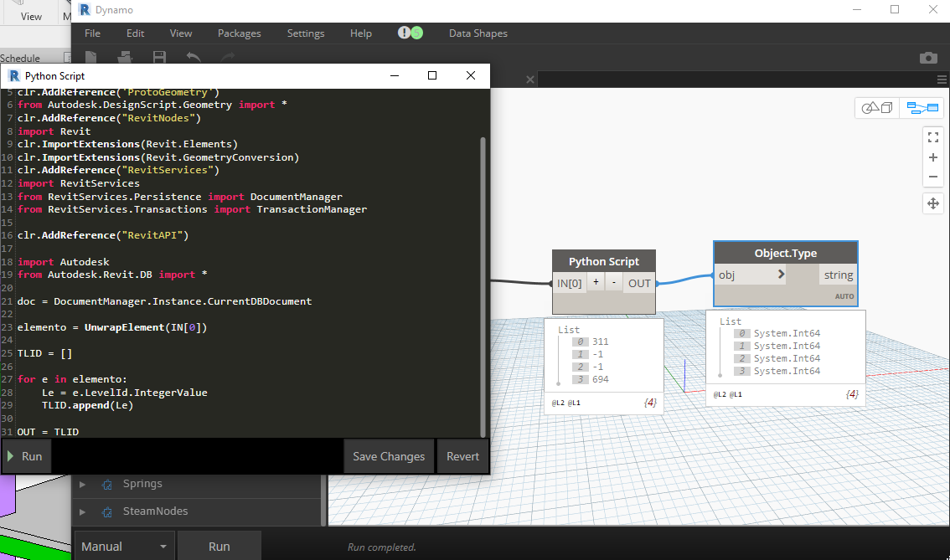
Task: Click the 'Run completed.' status text
Action: [382, 547]
